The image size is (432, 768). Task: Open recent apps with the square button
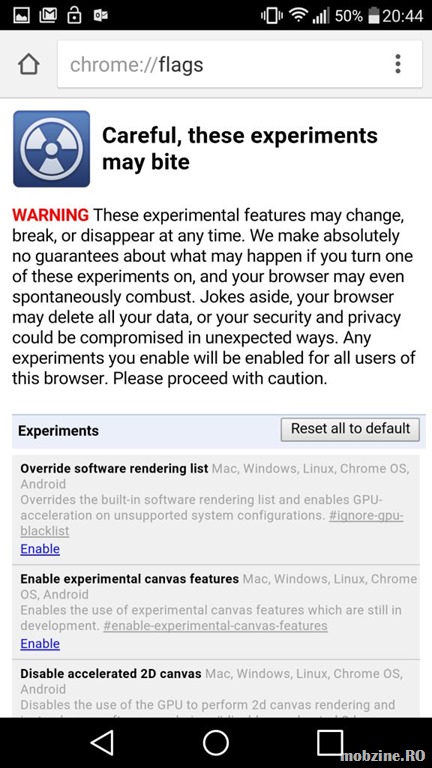[330, 743]
